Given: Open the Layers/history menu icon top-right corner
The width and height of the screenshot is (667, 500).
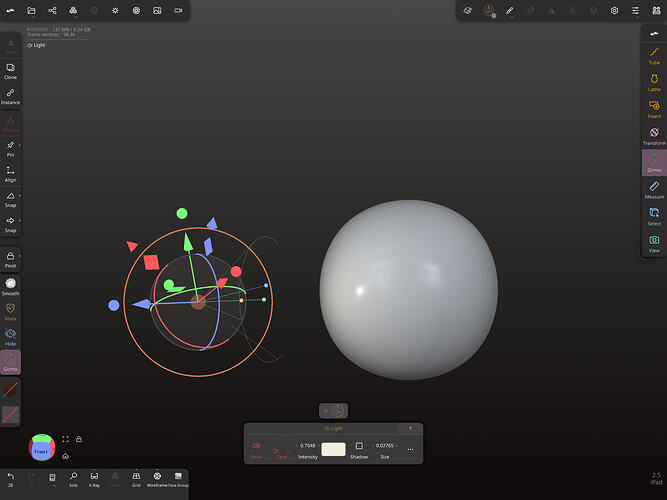Looking at the screenshot, I should [656, 11].
